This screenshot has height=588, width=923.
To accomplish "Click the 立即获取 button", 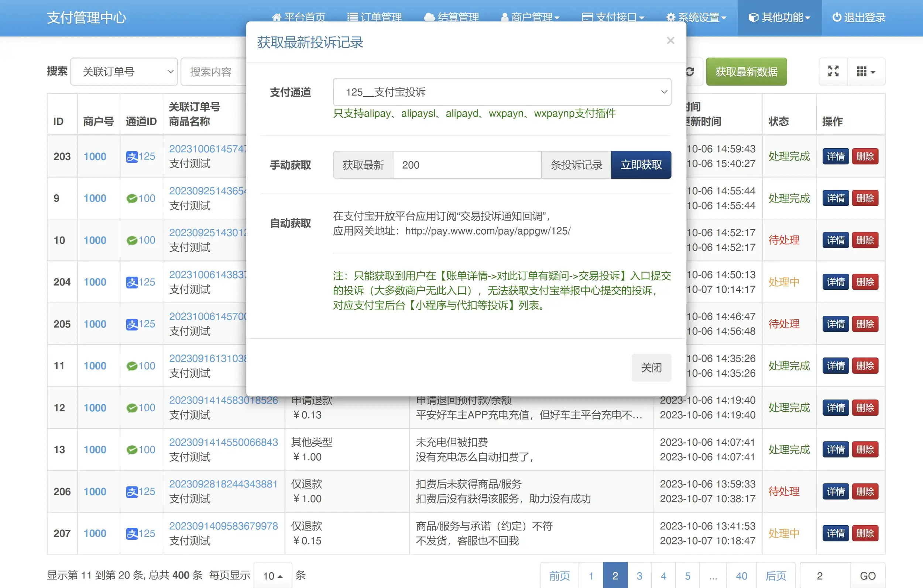I will 641,165.
